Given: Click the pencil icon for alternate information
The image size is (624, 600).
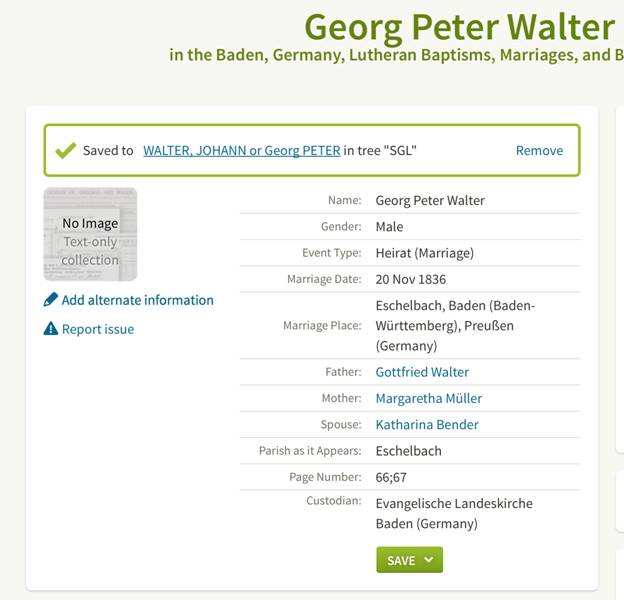Looking at the screenshot, I should click(51, 300).
